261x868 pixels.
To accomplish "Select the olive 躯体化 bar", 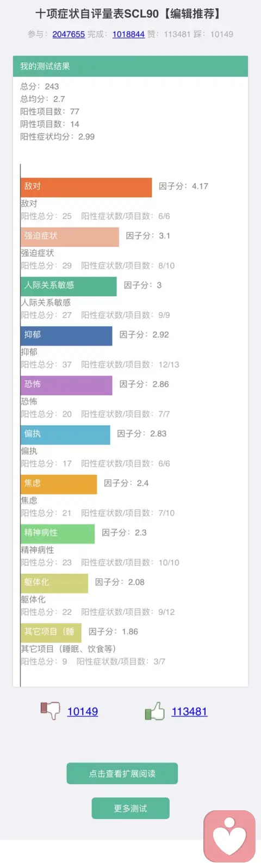I will pos(54,584).
